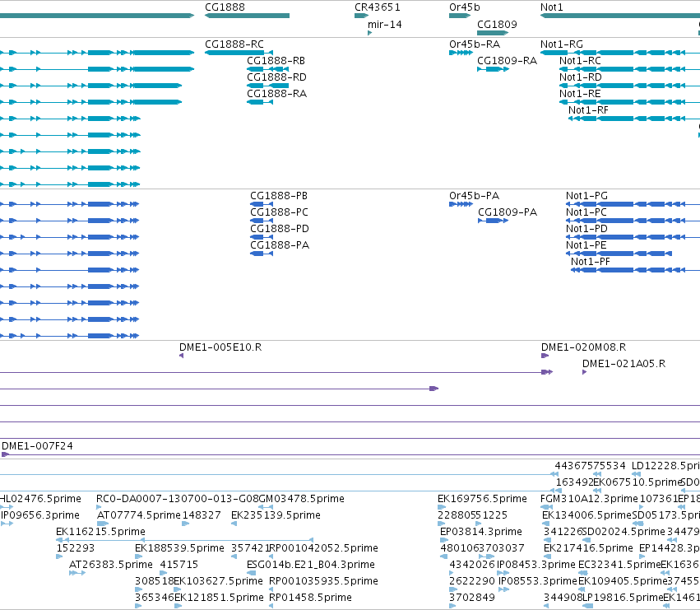
Task: Select EST EK235139.5prime
Action: pos(234,524)
